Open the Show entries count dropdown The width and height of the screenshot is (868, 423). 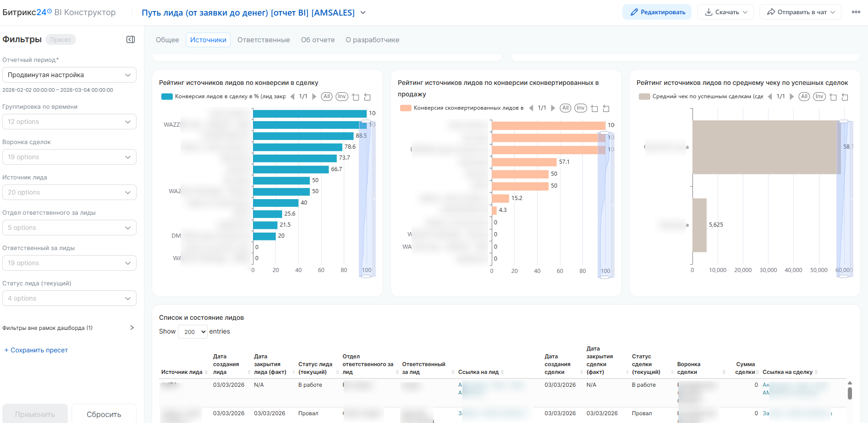192,332
